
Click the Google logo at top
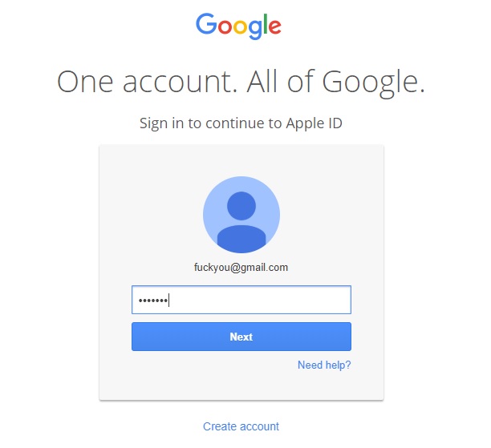click(238, 26)
